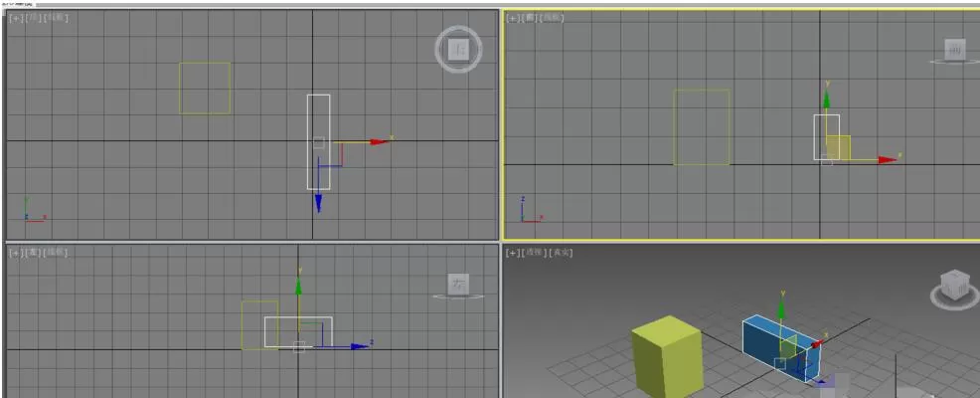Click the ViewCube face in the front viewport
The width and height of the screenshot is (980, 398).
pyautogui.click(x=954, y=49)
